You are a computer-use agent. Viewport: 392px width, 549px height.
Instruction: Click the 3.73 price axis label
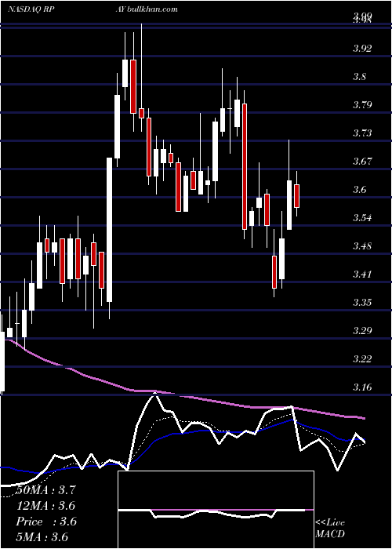362,133
